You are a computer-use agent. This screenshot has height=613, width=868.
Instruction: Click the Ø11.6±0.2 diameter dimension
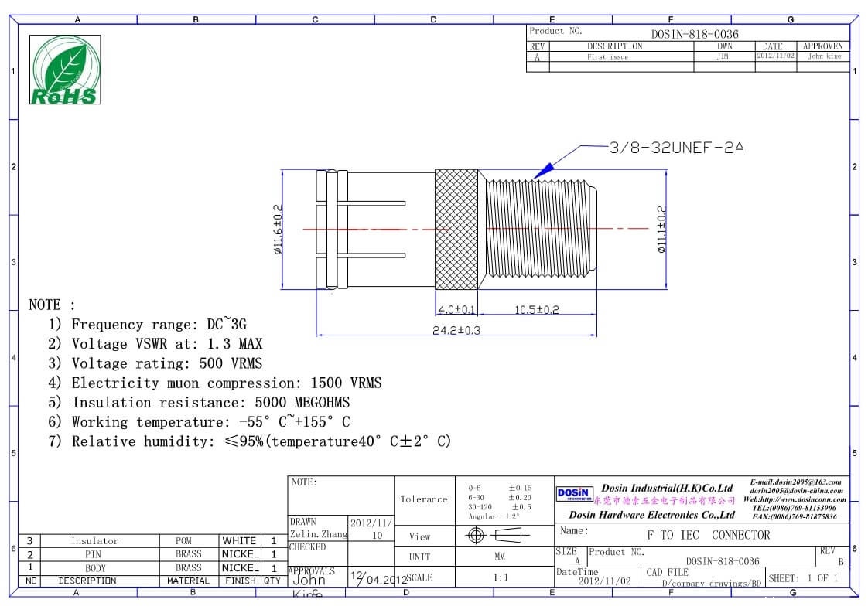(279, 229)
